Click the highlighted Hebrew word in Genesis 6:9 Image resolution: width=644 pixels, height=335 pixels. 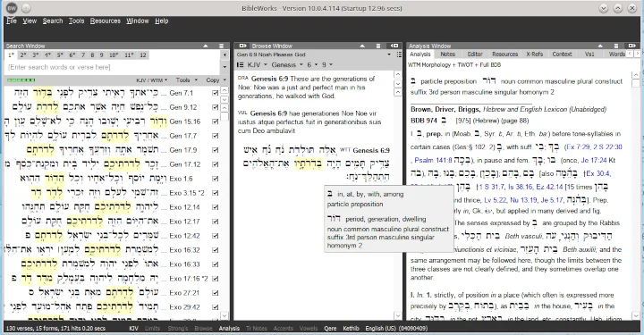point(309,164)
